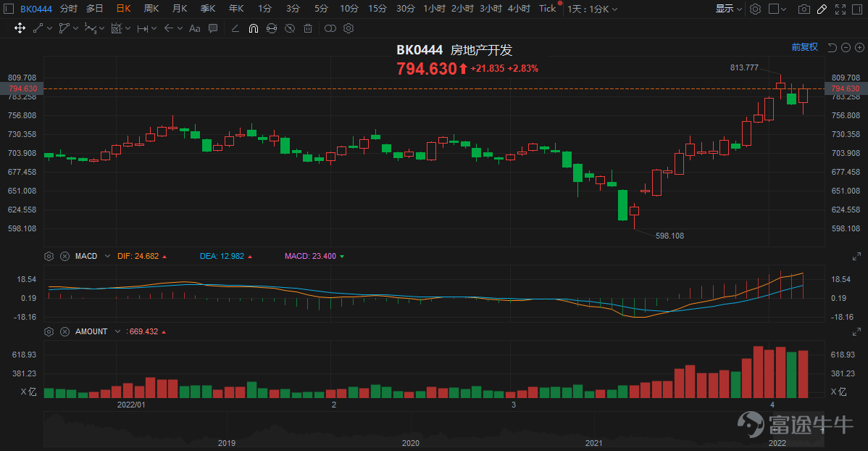Expand the AMOUNT panel to full size
Image resolution: width=868 pixels, height=451 pixels.
coord(856,332)
